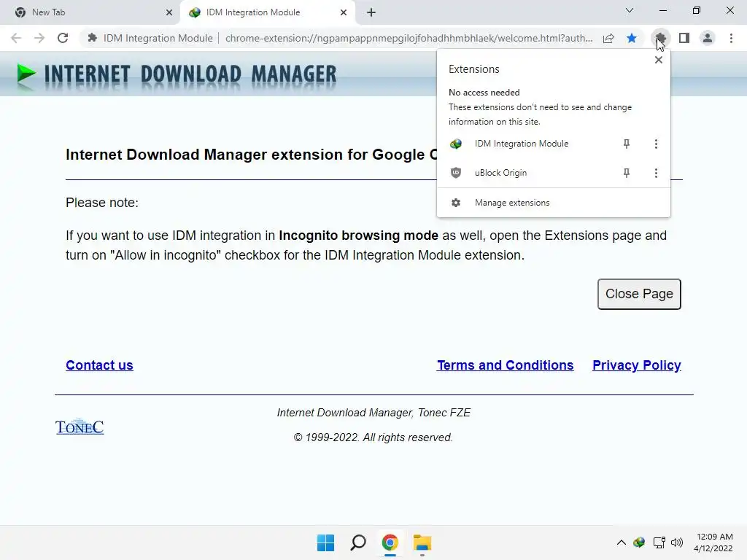The image size is (747, 560).
Task: Click the Extensions puzzle icon in toolbar
Action: (x=660, y=38)
